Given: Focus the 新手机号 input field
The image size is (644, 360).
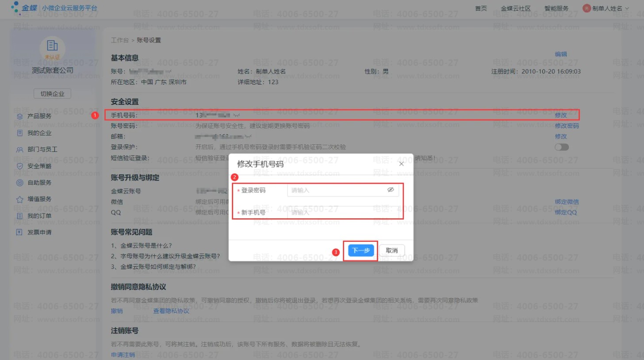Looking at the screenshot, I should point(343,213).
